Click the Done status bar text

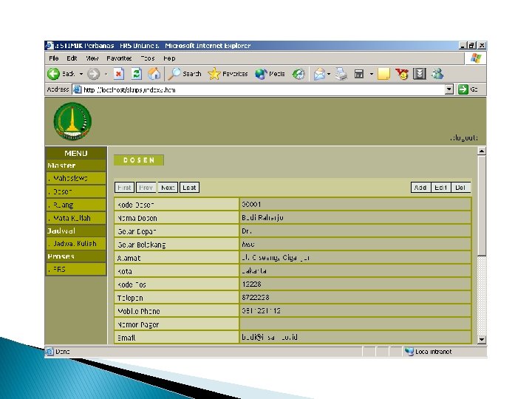pyautogui.click(x=63, y=352)
